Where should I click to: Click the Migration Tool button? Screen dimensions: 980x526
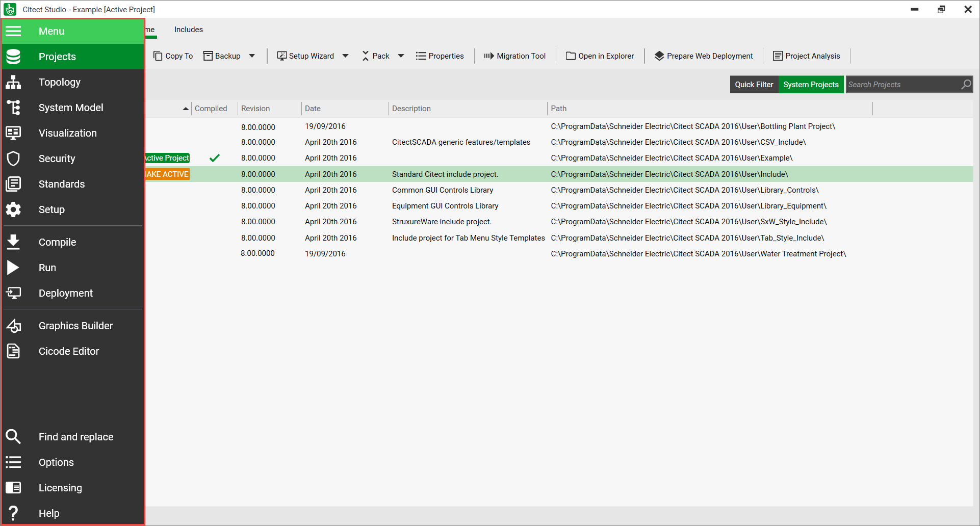tap(515, 56)
